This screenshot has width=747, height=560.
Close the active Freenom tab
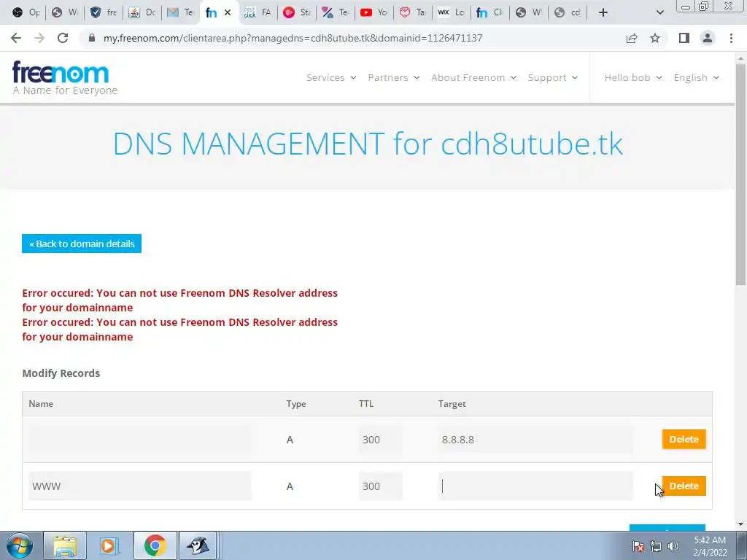pyautogui.click(x=228, y=12)
